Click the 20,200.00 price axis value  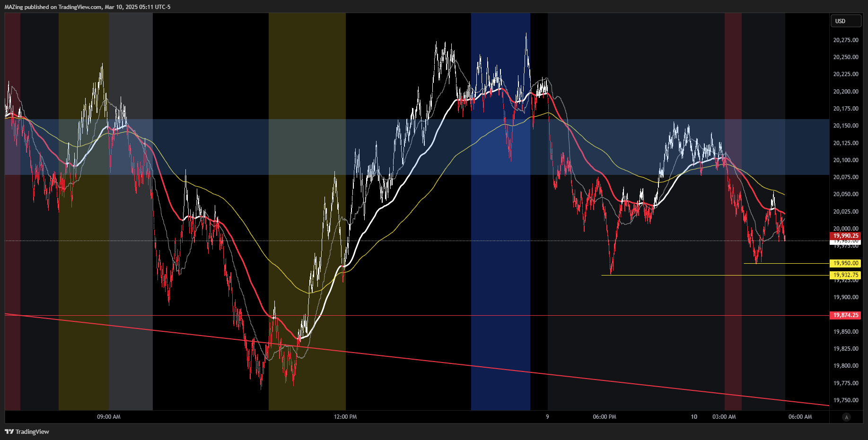click(846, 92)
